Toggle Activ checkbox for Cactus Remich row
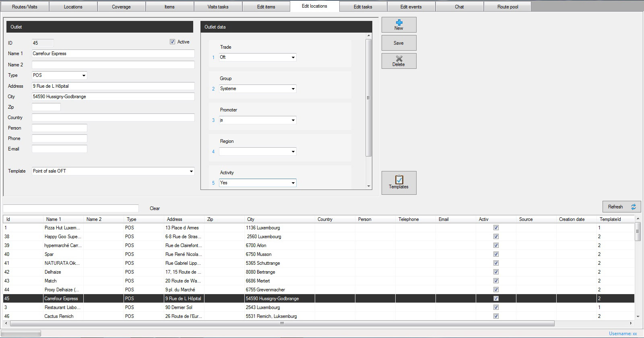Image resolution: width=644 pixels, height=338 pixels. tap(496, 316)
